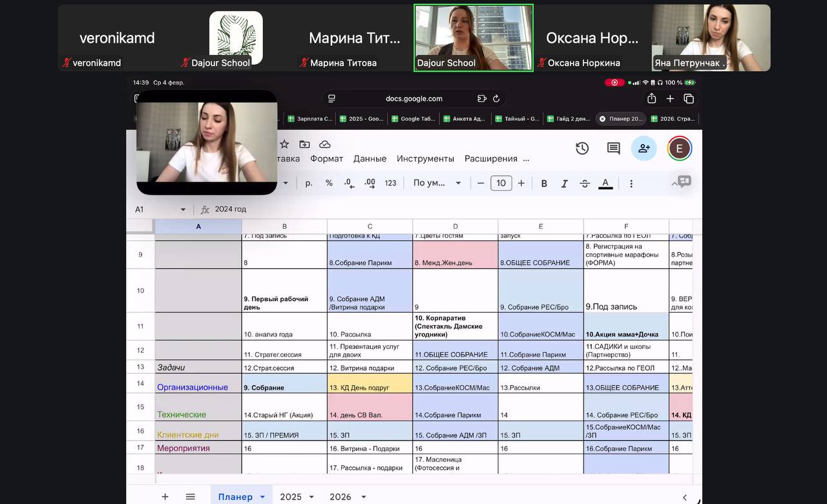
Task: Open the text color picker
Action: coord(605,184)
